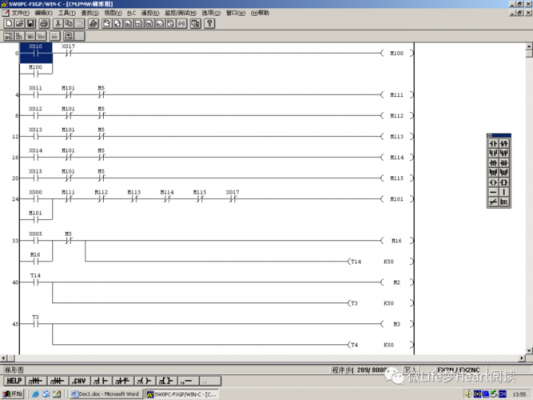Open the PLC menu
Viewport: 533px width, 400px height.
132,13
